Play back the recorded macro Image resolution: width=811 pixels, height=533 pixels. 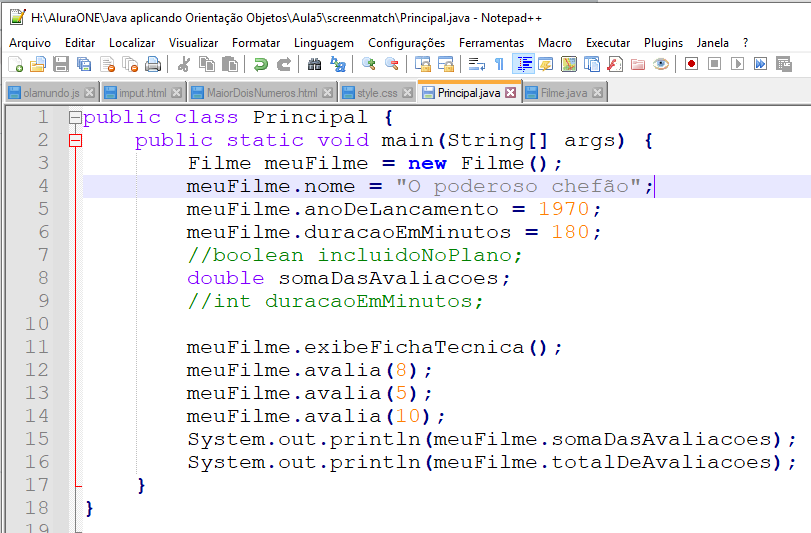coord(737,64)
